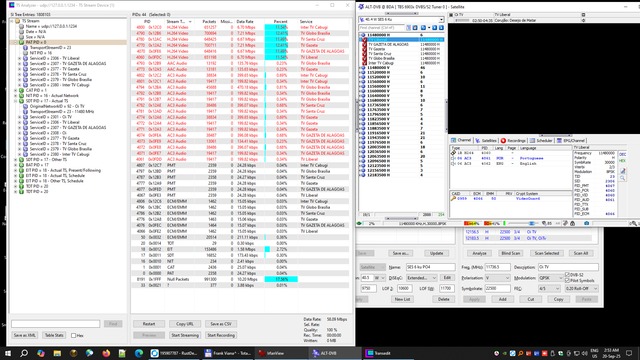640x360 pixels.
Task: Click the satellite filter icon beside Find channel box
Action: point(409,28)
